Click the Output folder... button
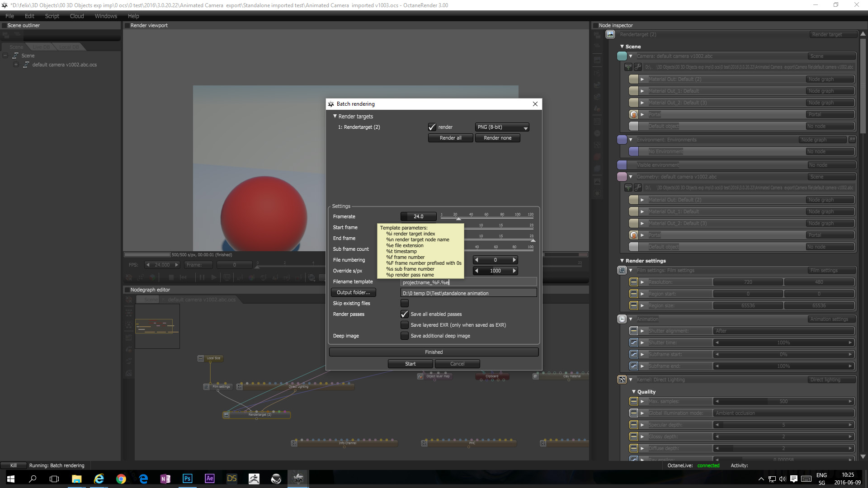The height and width of the screenshot is (488, 868). click(353, 292)
